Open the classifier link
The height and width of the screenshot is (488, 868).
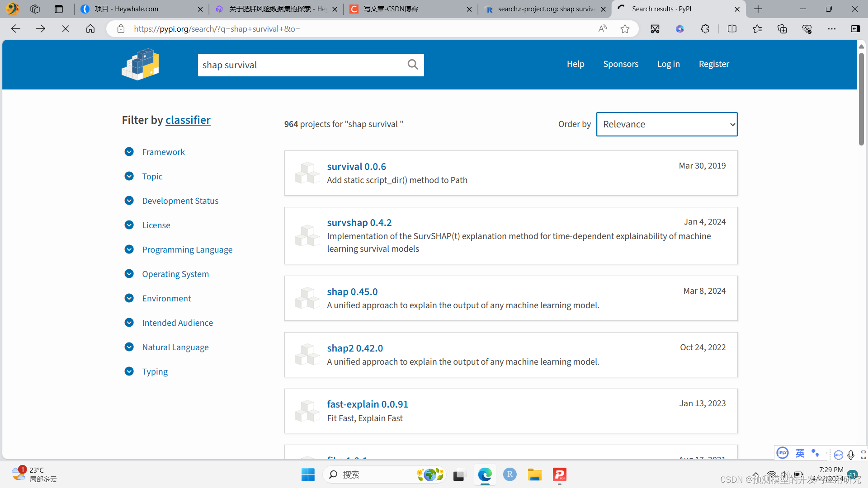[188, 120]
